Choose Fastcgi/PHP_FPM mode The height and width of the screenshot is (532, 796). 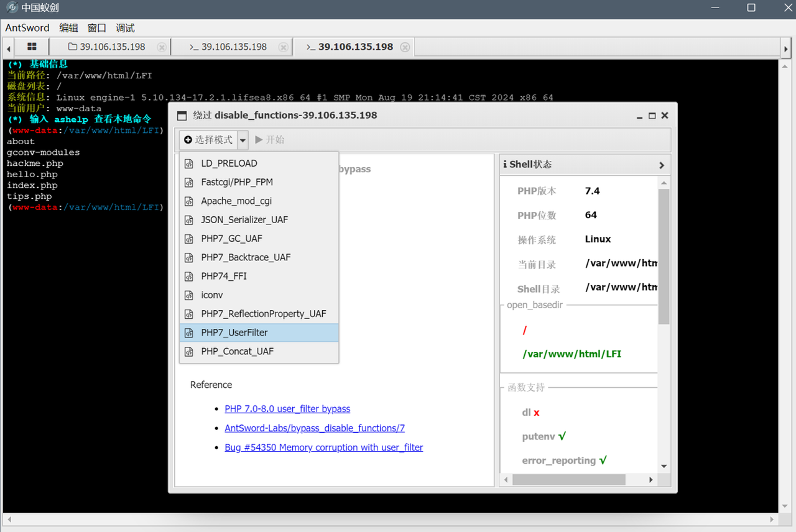(x=259, y=182)
